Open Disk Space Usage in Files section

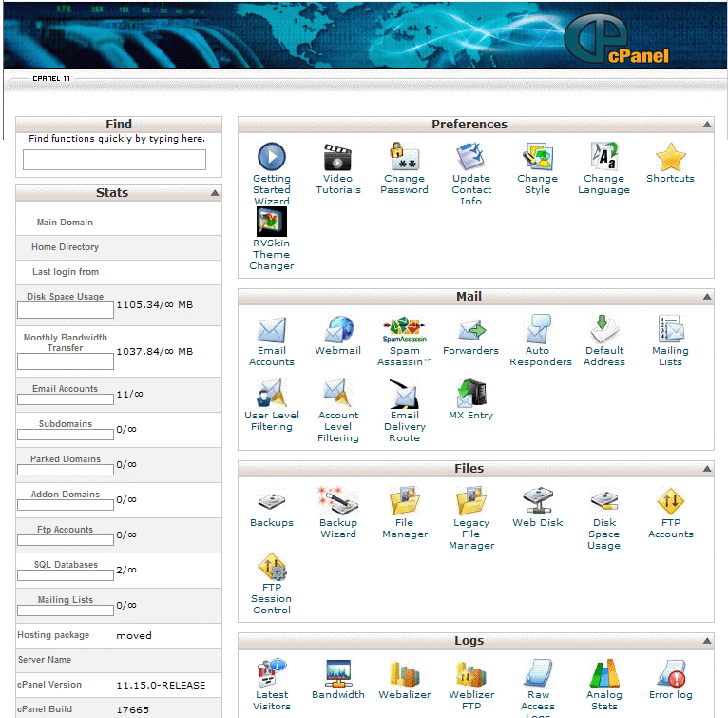(x=604, y=518)
